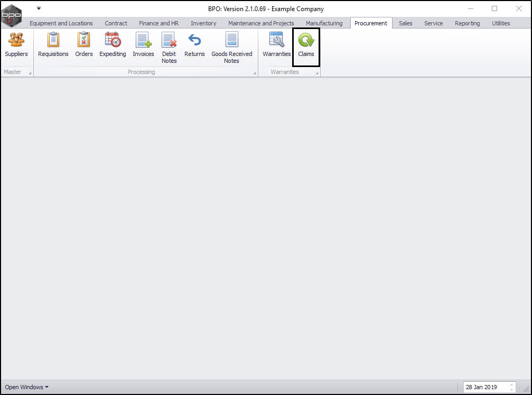Switch to the Contract tab
Screen dimensions: 532x395
pyautogui.click(x=116, y=23)
